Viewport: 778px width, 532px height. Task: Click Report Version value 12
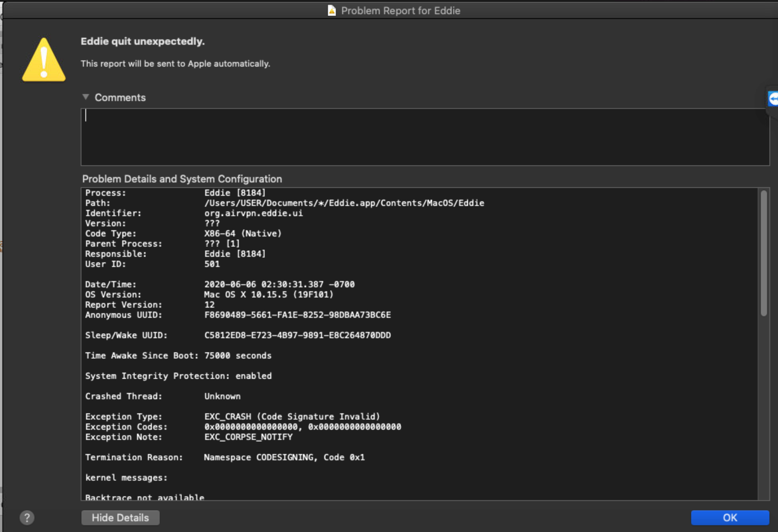pos(209,305)
